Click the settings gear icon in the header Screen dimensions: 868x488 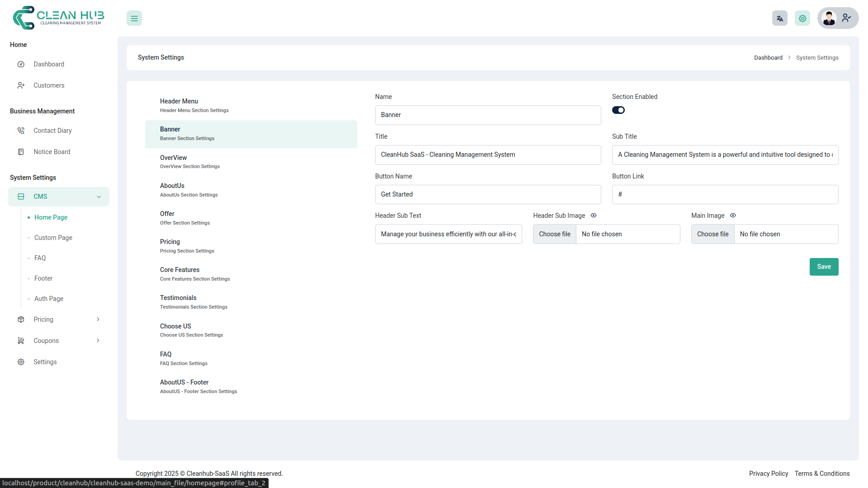[x=802, y=18]
